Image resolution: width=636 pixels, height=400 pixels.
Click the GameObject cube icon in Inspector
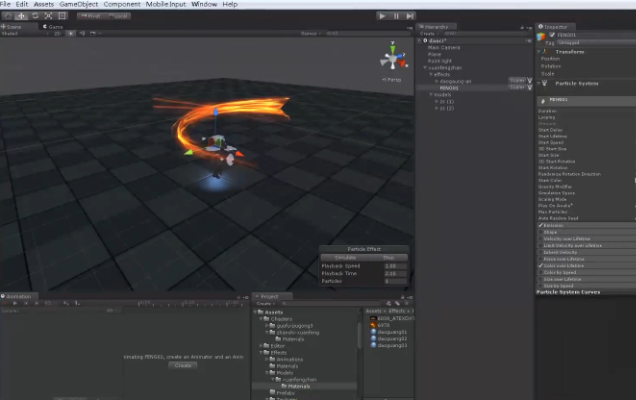click(x=541, y=37)
